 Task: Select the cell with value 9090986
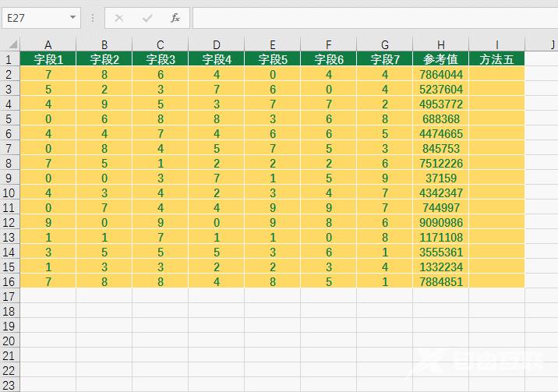click(x=441, y=222)
